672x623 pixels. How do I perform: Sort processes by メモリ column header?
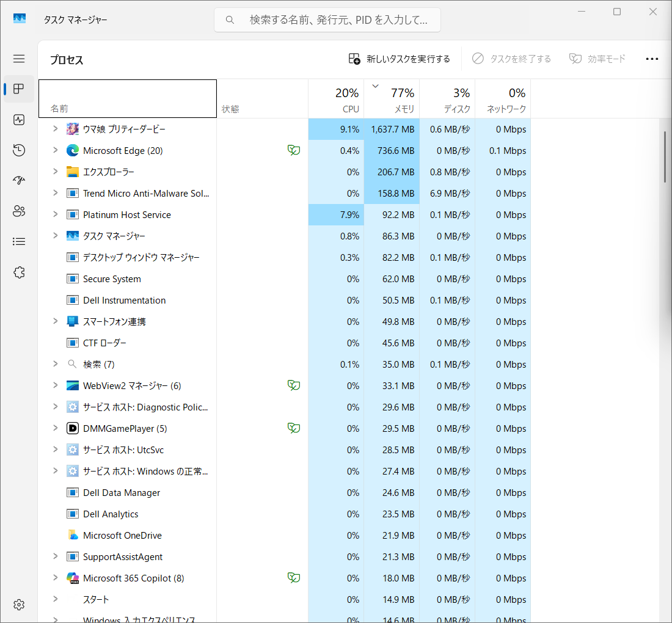pyautogui.click(x=392, y=99)
